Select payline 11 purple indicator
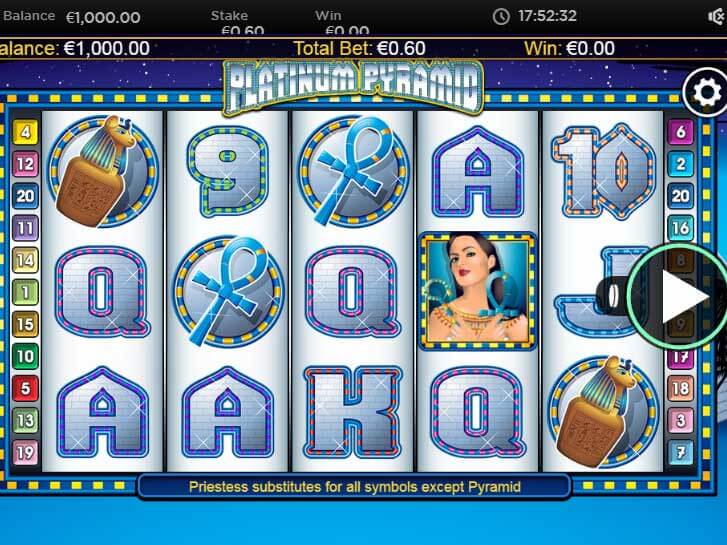Screen dimensions: 727x545 [25, 228]
